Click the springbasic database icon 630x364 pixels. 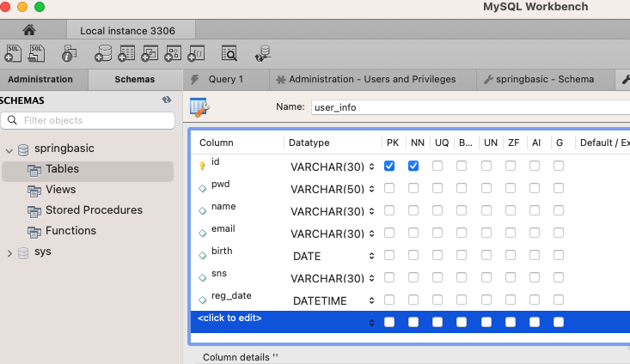[23, 150]
